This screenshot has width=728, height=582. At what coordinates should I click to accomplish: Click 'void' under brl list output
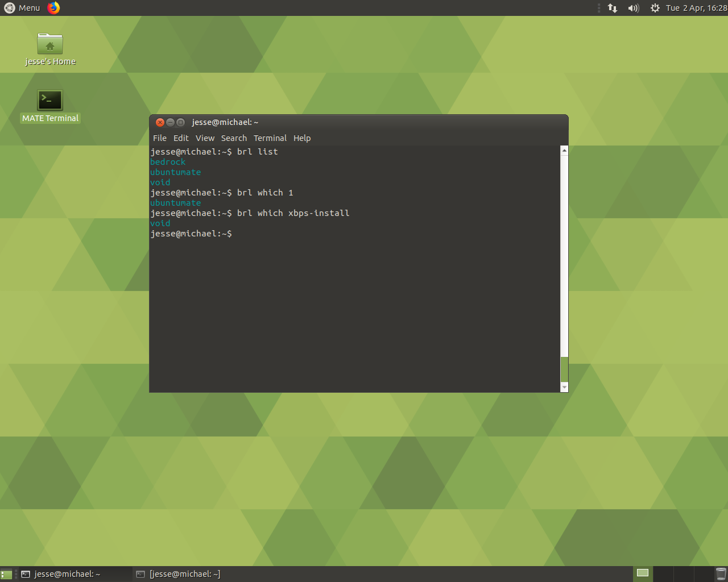pos(160,182)
